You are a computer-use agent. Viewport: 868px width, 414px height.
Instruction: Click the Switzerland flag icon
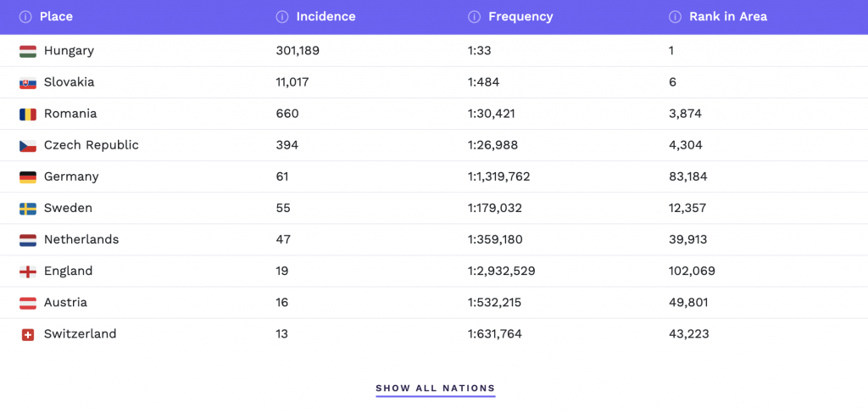[x=28, y=334]
